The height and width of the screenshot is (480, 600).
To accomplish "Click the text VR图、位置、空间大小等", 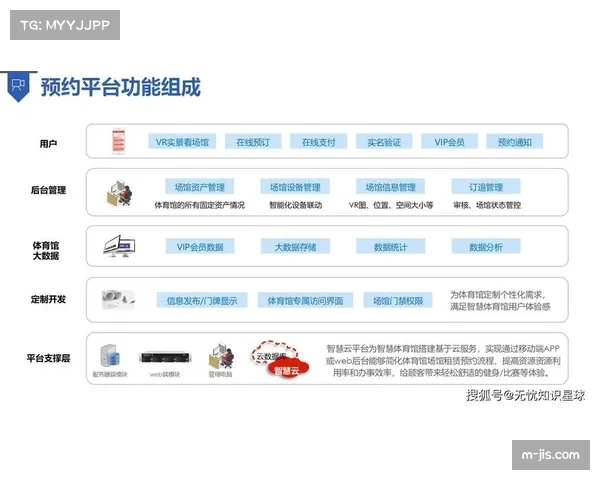I will [391, 205].
